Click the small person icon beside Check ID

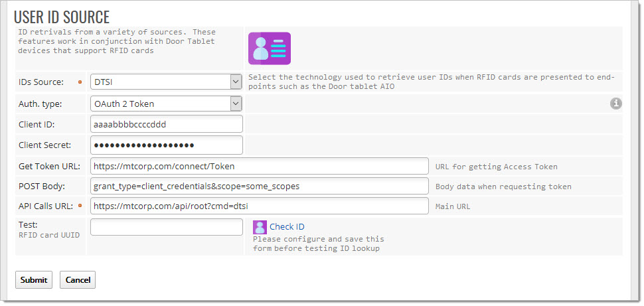pos(260,227)
